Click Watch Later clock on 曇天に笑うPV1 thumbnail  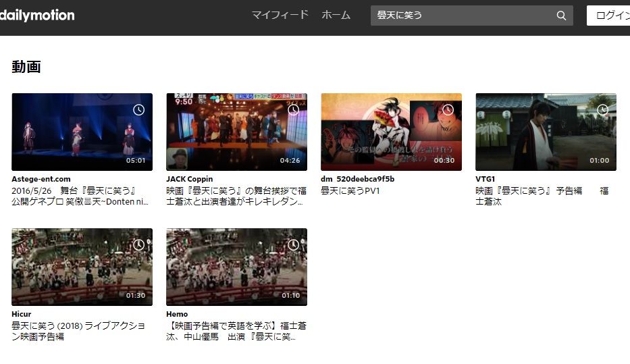tap(448, 109)
